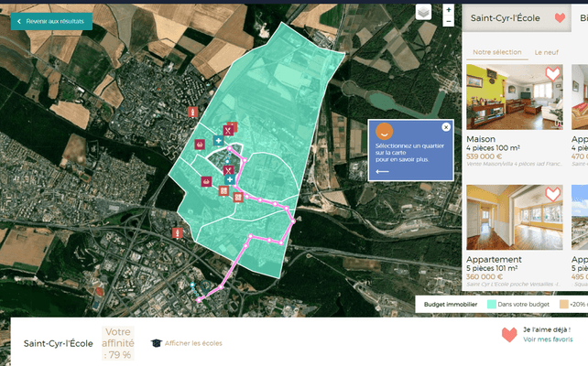This screenshot has width=588, height=366.
Task: Close the blue neighborhood hint popup
Action: click(446, 127)
